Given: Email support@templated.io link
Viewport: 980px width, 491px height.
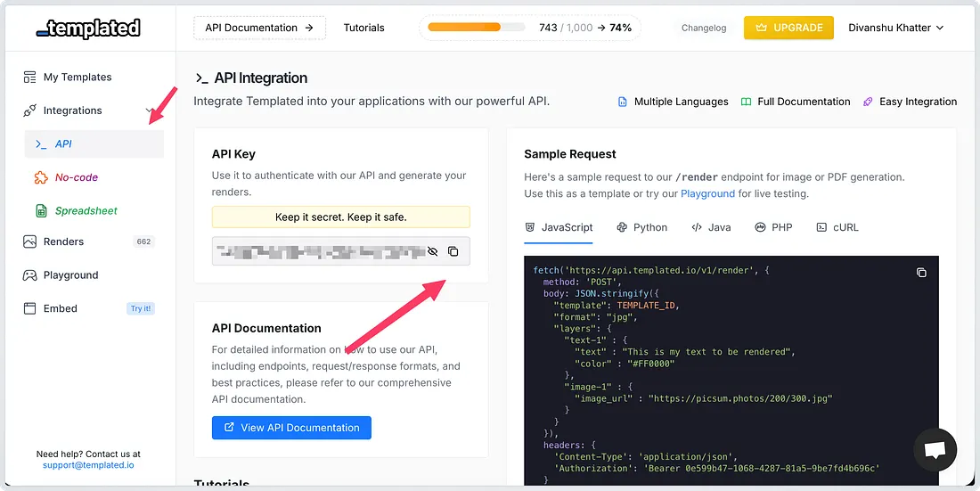Looking at the screenshot, I should click(x=88, y=465).
